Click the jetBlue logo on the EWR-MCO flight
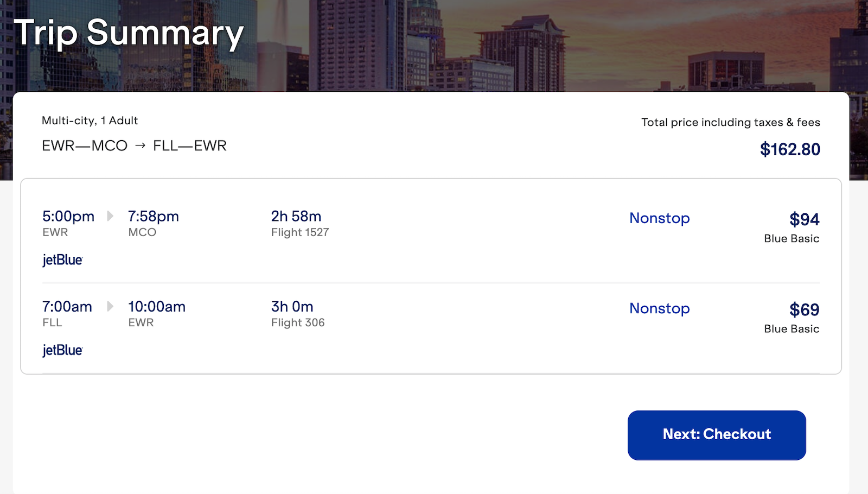The width and height of the screenshot is (868, 494). click(63, 259)
